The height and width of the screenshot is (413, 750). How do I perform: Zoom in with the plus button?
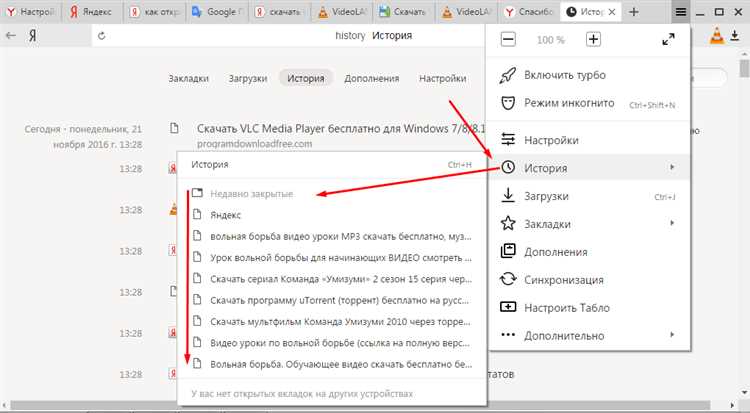coord(593,40)
